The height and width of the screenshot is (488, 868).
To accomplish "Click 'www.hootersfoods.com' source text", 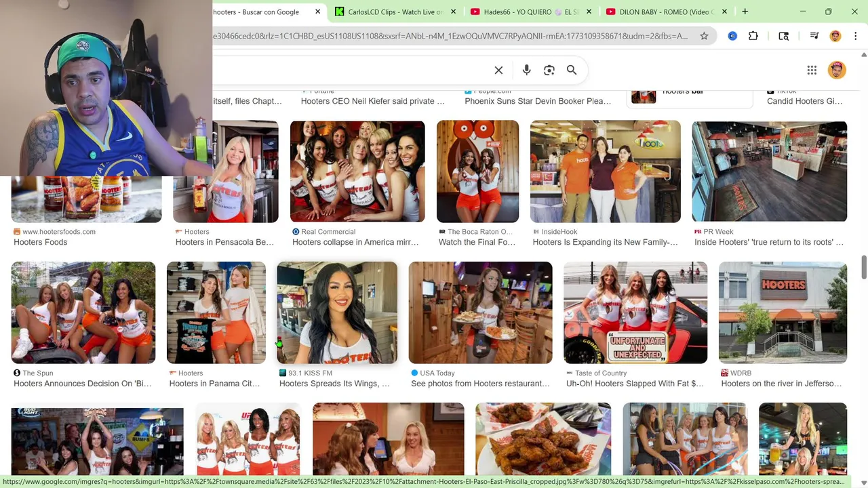I will pyautogui.click(x=59, y=232).
